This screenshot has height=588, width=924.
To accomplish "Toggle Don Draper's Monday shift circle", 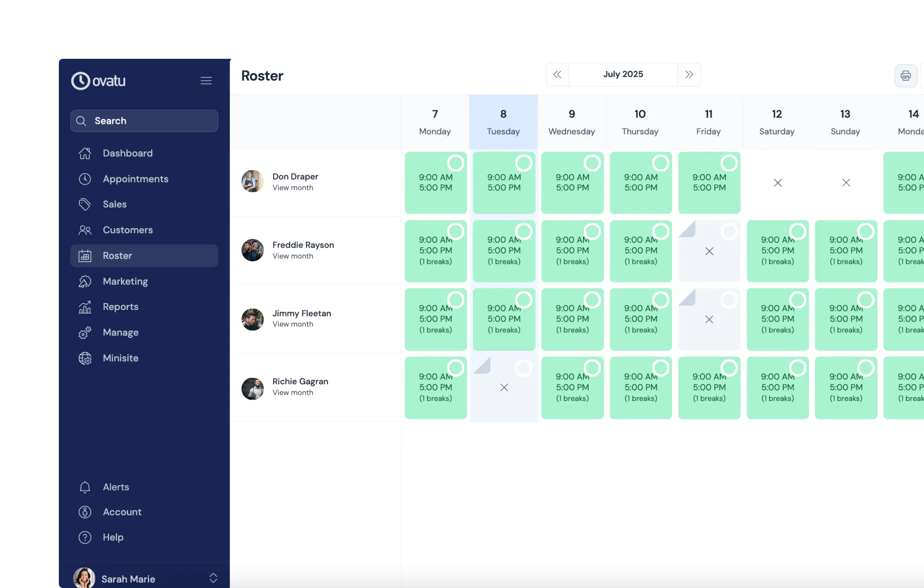I will 456,163.
